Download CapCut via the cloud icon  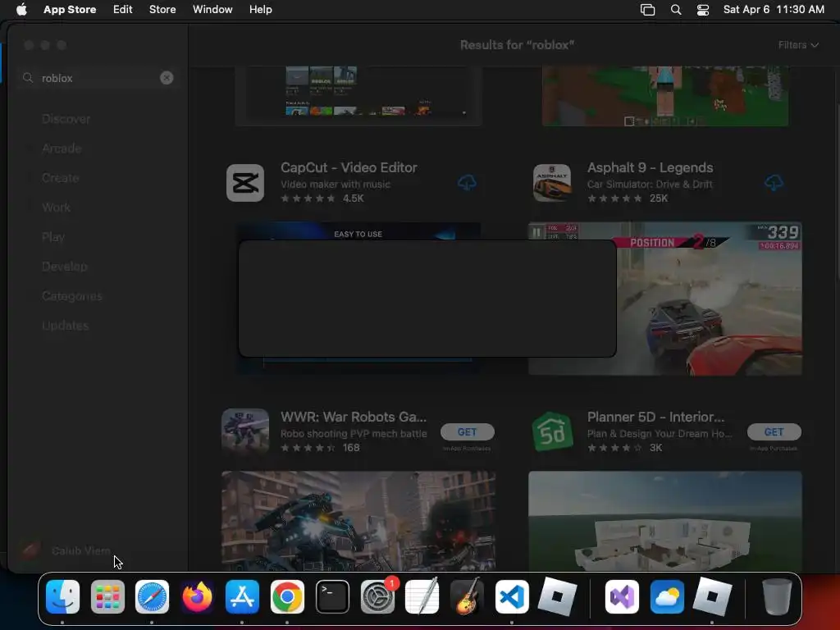(467, 183)
